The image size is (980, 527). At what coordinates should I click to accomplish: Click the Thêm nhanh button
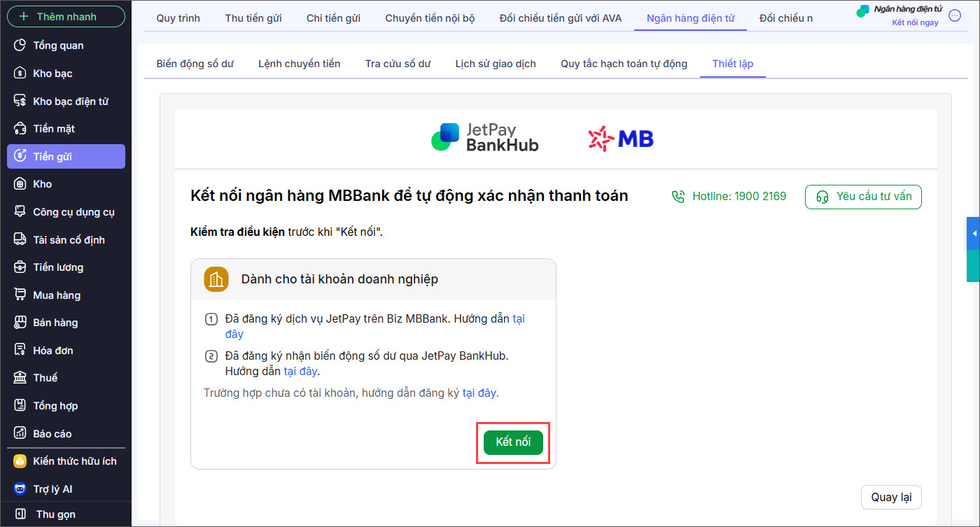tap(66, 16)
